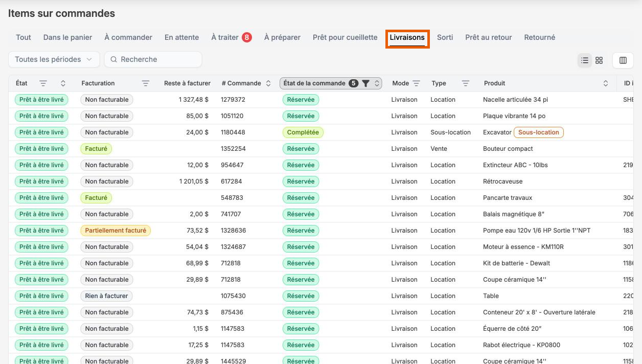Click the Vente type cell

[439, 149]
